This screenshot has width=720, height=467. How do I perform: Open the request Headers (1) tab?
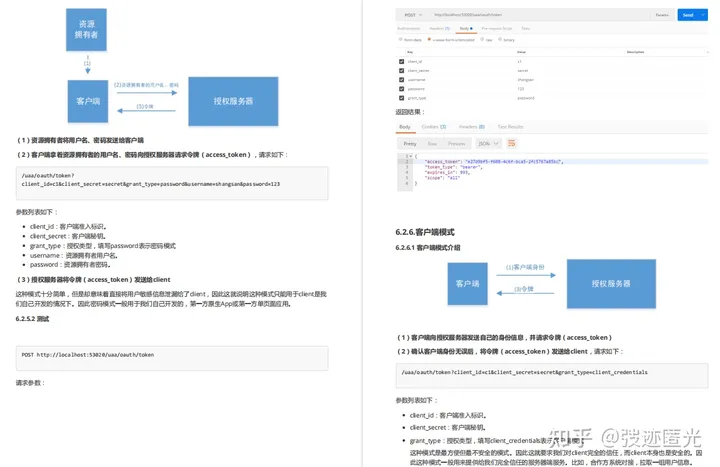[439, 28]
